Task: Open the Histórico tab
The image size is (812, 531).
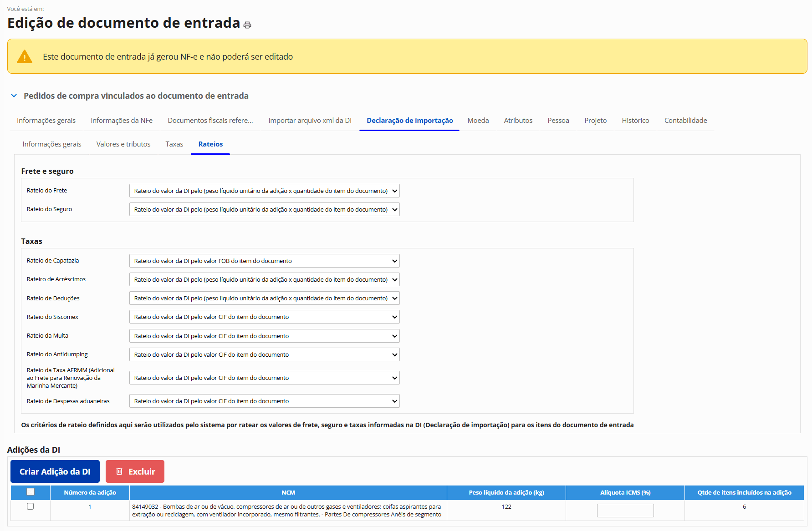Action: [635, 121]
